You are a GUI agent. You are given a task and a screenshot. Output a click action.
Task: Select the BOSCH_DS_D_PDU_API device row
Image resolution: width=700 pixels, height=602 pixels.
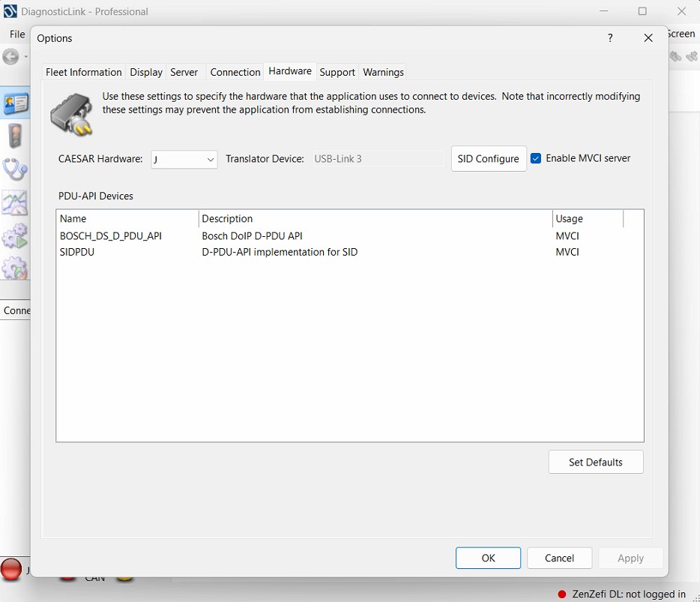(x=111, y=235)
